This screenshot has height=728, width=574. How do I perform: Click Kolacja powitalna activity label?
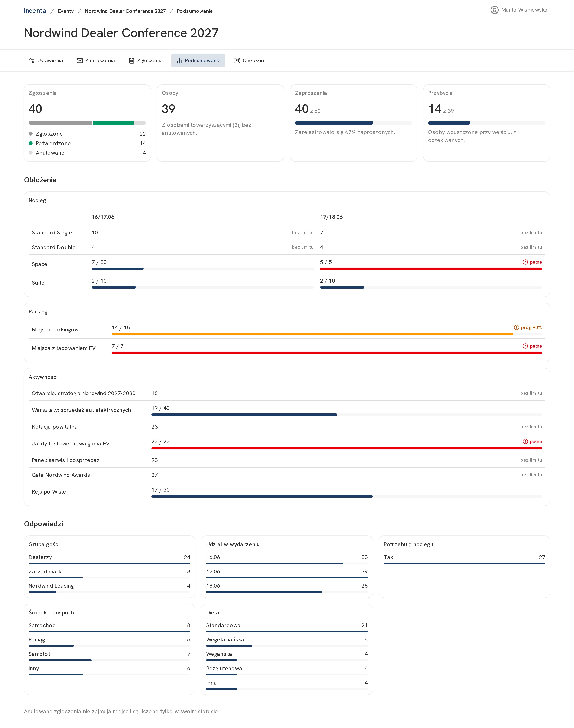pos(54,427)
